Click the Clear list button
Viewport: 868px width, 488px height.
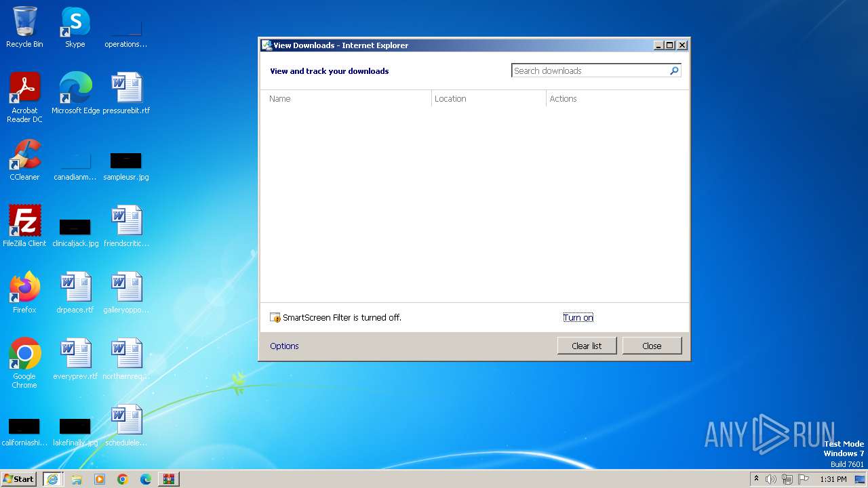point(587,346)
